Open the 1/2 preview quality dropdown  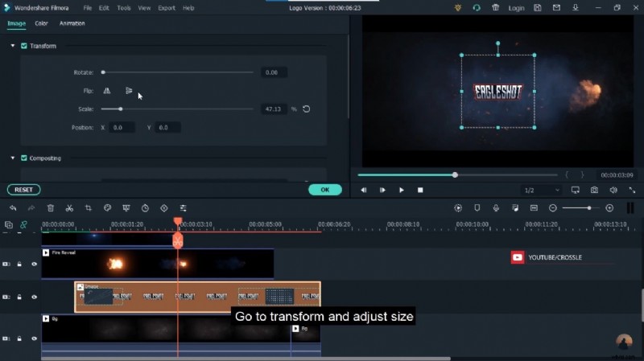tap(540, 191)
